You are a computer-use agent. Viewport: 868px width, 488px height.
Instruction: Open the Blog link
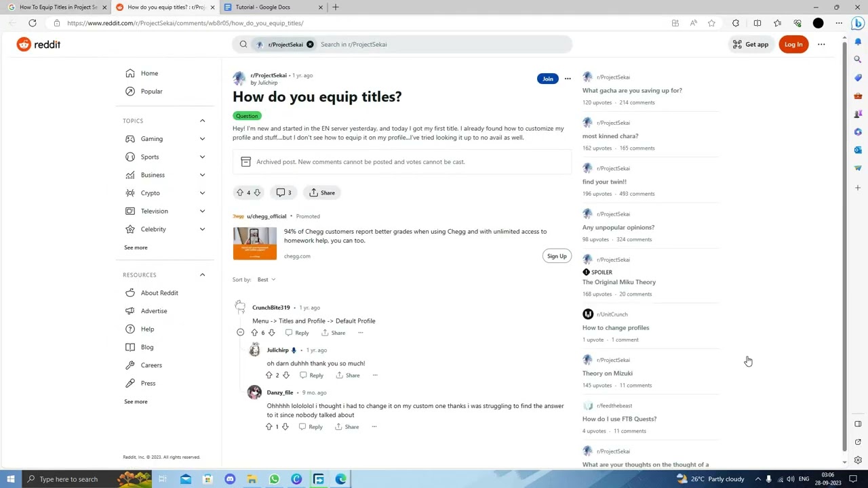pyautogui.click(x=147, y=347)
